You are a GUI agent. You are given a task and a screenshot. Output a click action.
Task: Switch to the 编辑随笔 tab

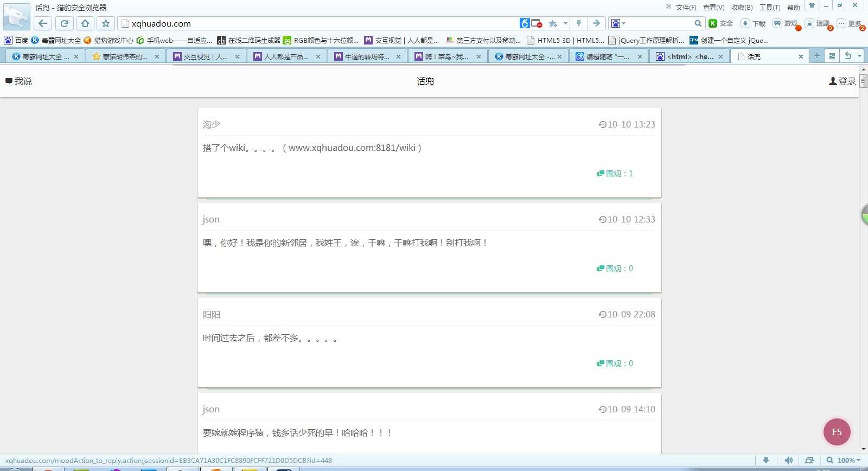click(x=609, y=56)
